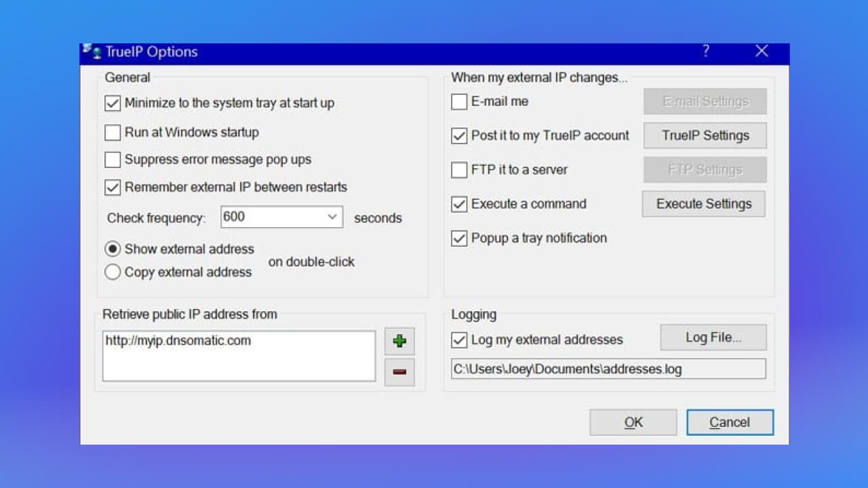Enable the E-mail me checkbox
Viewport: 868px width, 488px height.
pyautogui.click(x=459, y=102)
